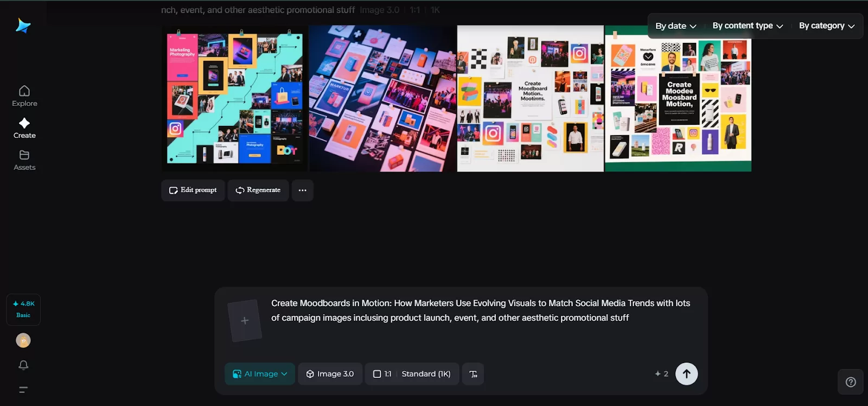Open the Explore page
Screen dimensions: 868x406
(x=24, y=96)
